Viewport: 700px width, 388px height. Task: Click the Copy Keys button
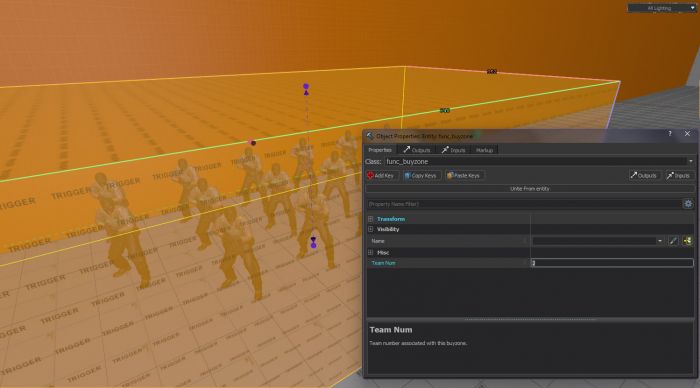coord(421,175)
